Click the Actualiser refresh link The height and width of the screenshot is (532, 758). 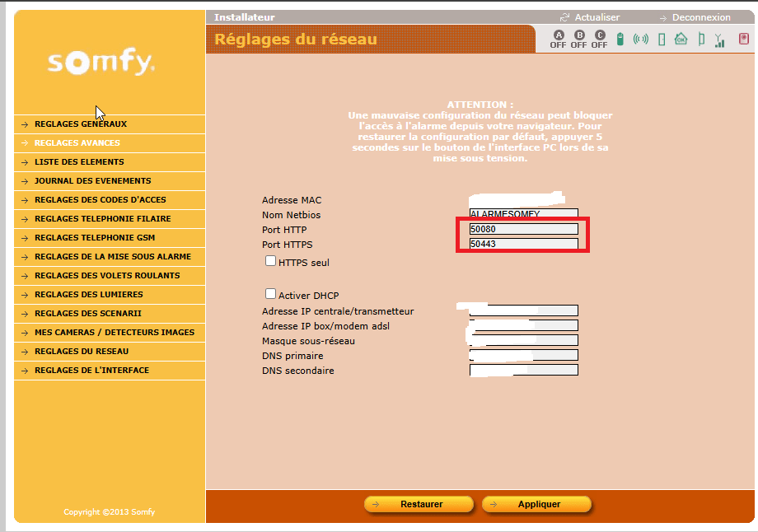pos(597,17)
